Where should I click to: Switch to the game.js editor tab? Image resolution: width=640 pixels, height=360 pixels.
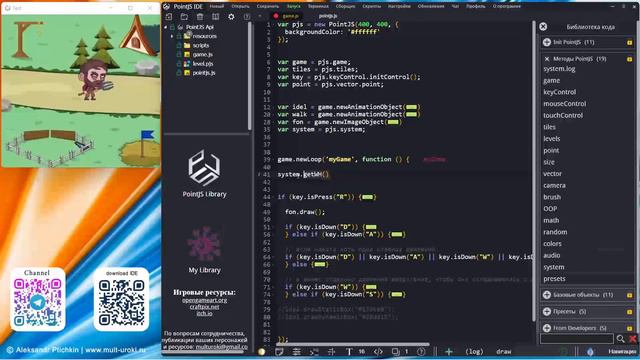(x=291, y=16)
